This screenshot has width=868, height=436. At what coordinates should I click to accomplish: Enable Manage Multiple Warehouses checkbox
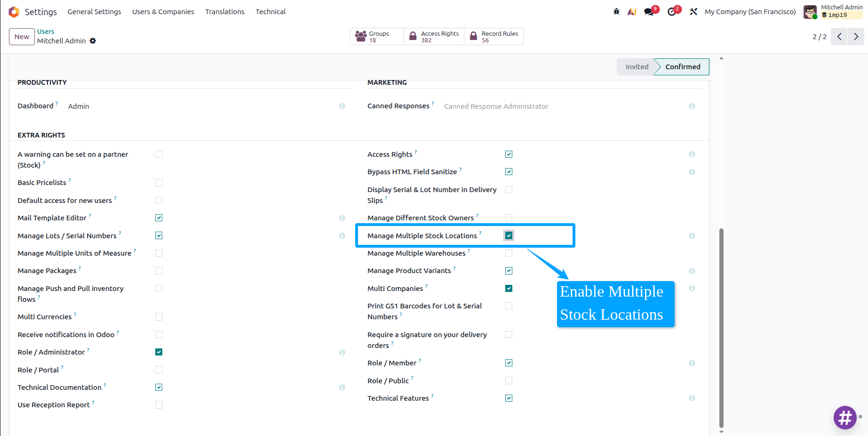[509, 253]
